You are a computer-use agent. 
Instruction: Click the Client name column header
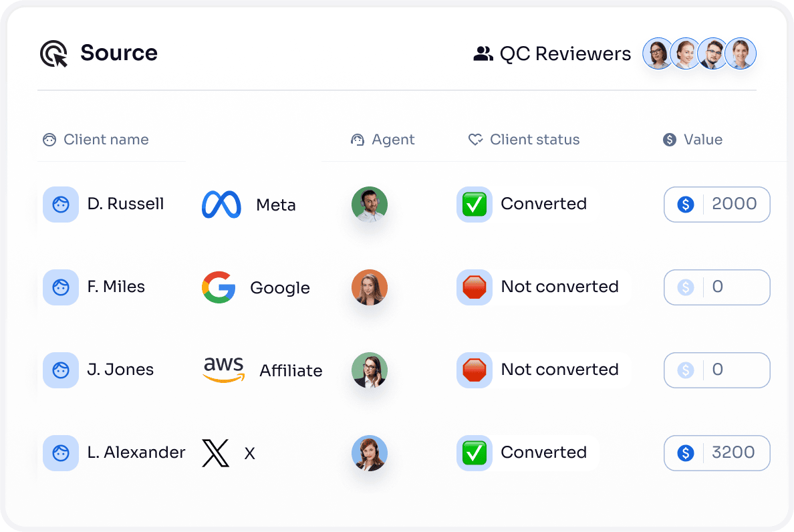106,140
